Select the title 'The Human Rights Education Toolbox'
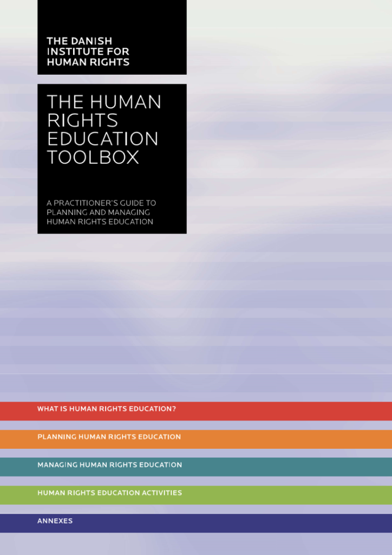The width and height of the screenshot is (392, 555). [104, 130]
